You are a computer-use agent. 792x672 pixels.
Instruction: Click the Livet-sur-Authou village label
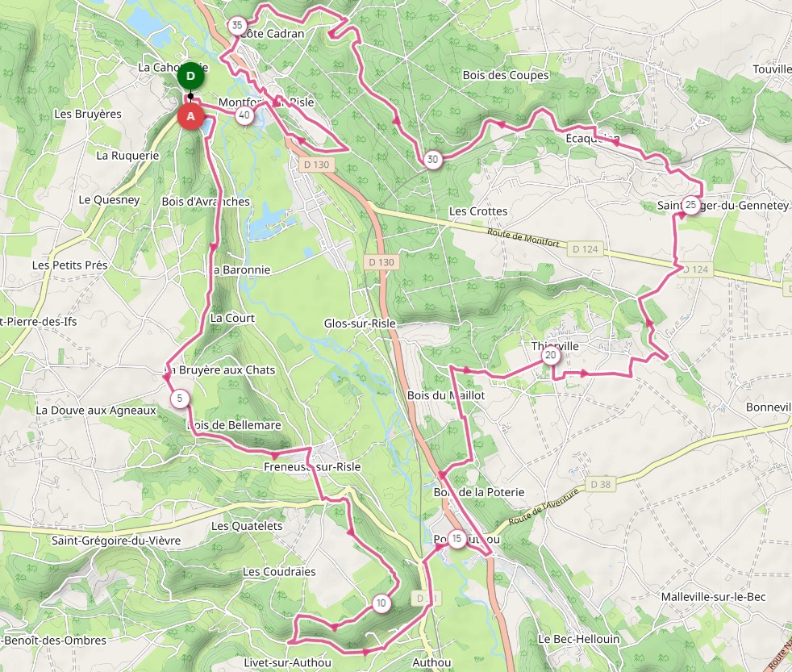(288, 662)
